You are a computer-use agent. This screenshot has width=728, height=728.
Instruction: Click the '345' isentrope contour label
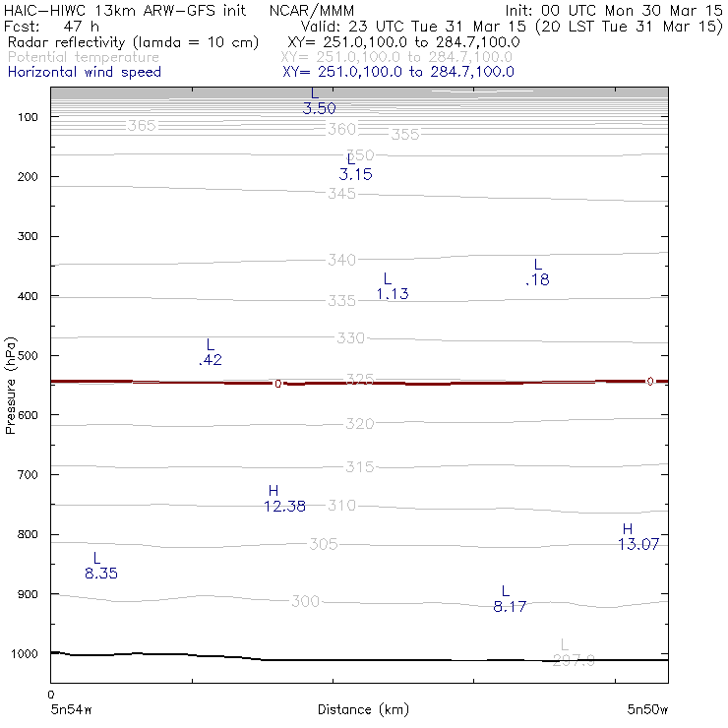pos(342,194)
